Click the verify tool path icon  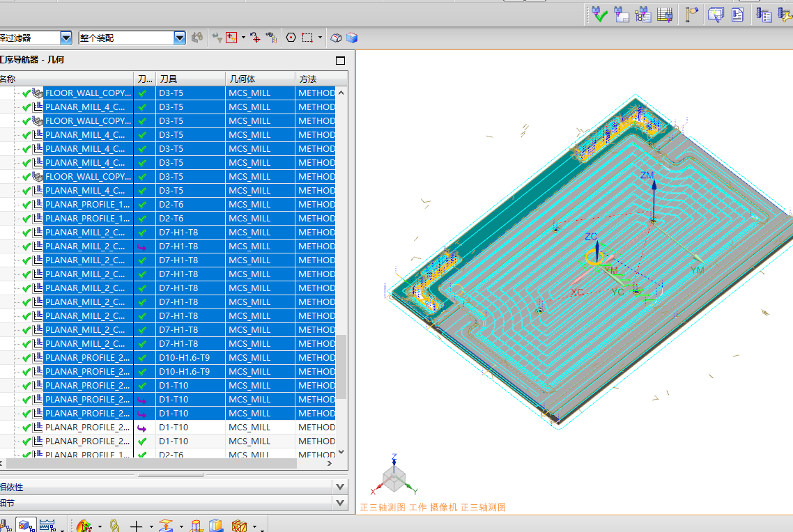tap(599, 14)
